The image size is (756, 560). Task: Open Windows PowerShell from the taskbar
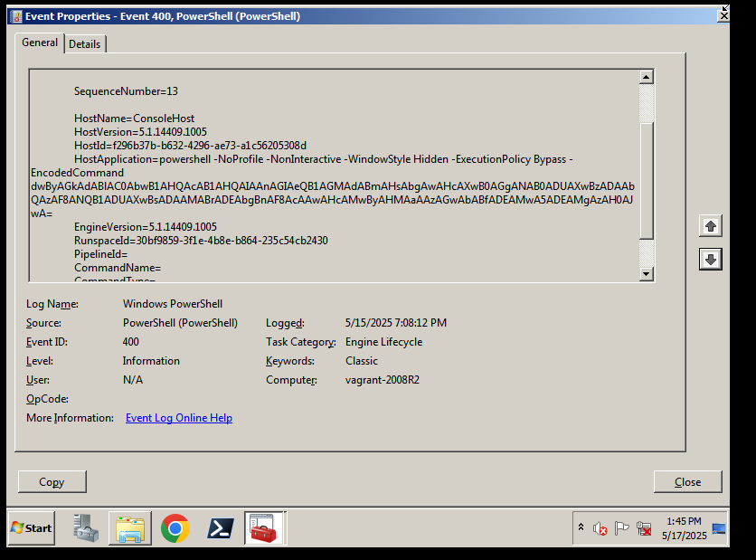221,528
